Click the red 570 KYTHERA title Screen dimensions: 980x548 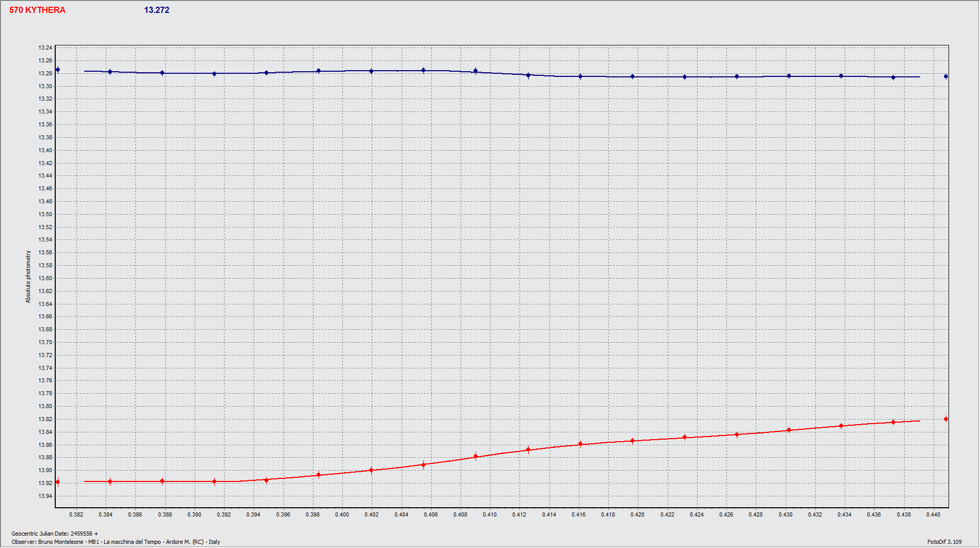click(x=37, y=10)
